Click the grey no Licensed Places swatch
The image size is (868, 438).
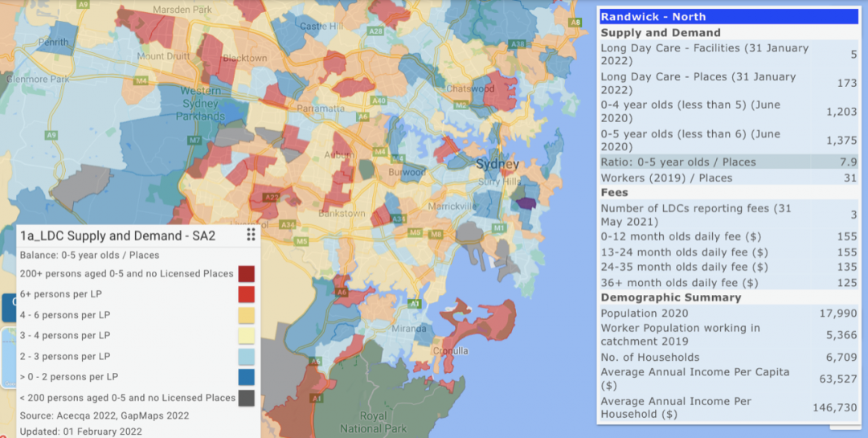click(x=246, y=398)
